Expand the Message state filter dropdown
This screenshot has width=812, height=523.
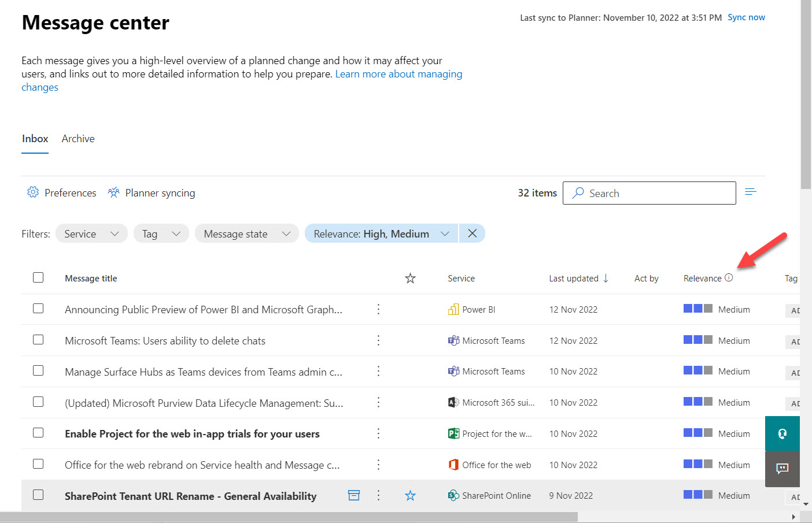(247, 233)
